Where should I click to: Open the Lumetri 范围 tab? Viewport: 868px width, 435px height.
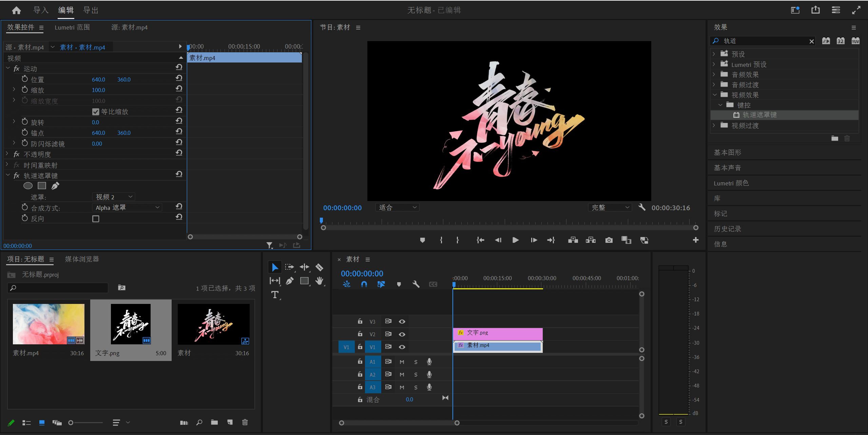[x=72, y=28]
